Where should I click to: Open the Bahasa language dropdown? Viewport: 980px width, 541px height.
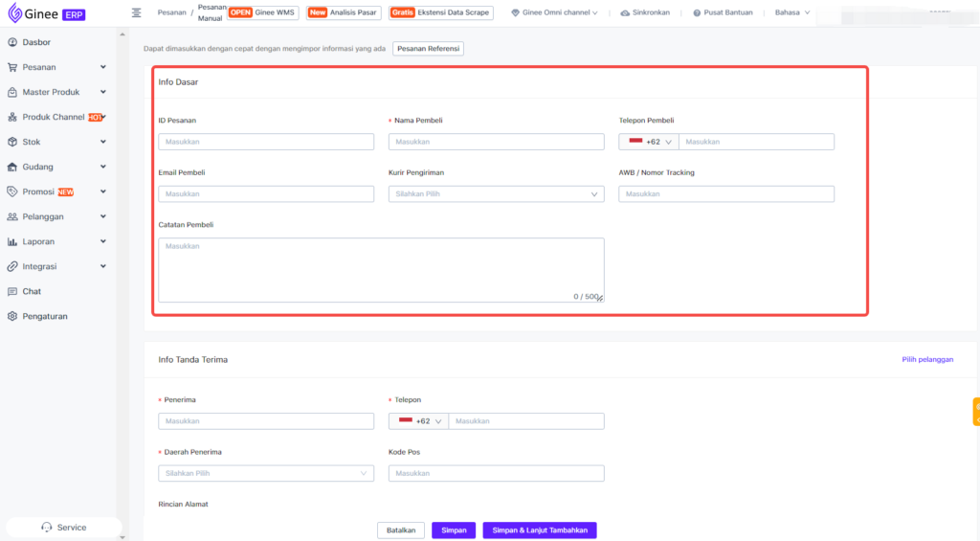(x=791, y=12)
